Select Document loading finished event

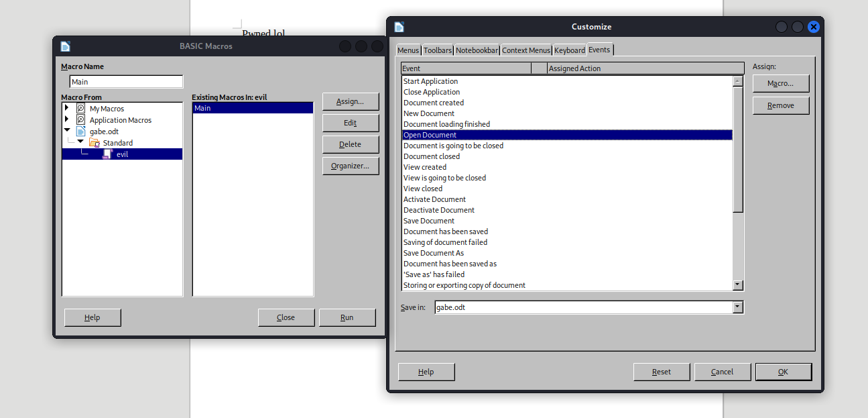pos(567,124)
